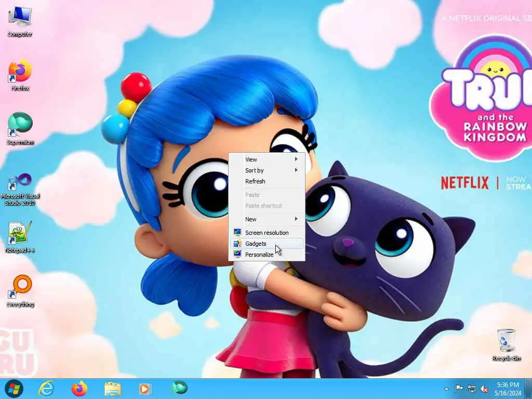Choose Personalize in the context menu
The image size is (532, 399).
267,255
